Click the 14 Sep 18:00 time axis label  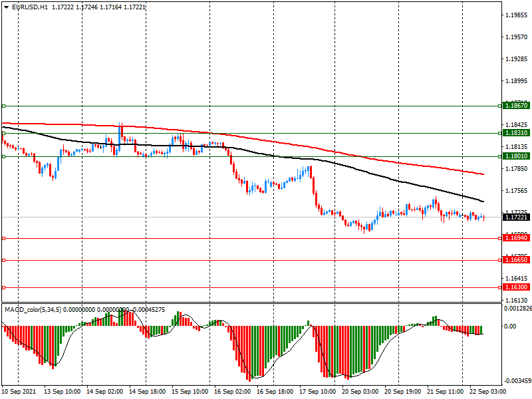147,392
